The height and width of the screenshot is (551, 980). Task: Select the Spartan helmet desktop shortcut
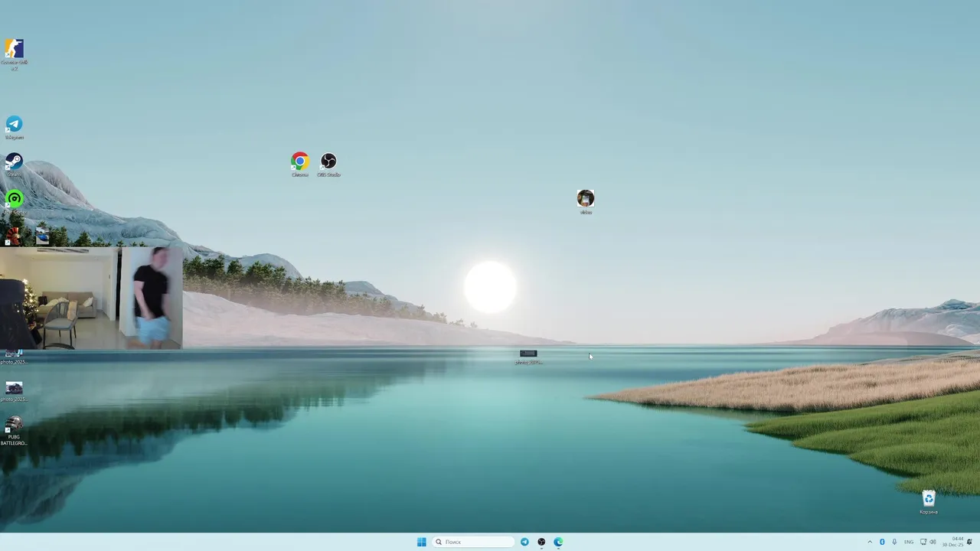tap(13, 236)
